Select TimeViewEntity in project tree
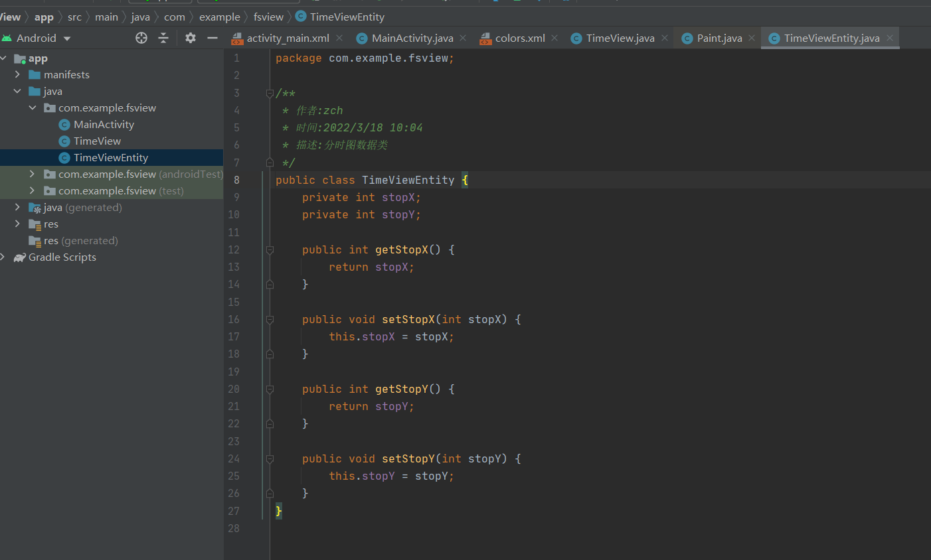This screenshot has width=931, height=560. tap(111, 158)
